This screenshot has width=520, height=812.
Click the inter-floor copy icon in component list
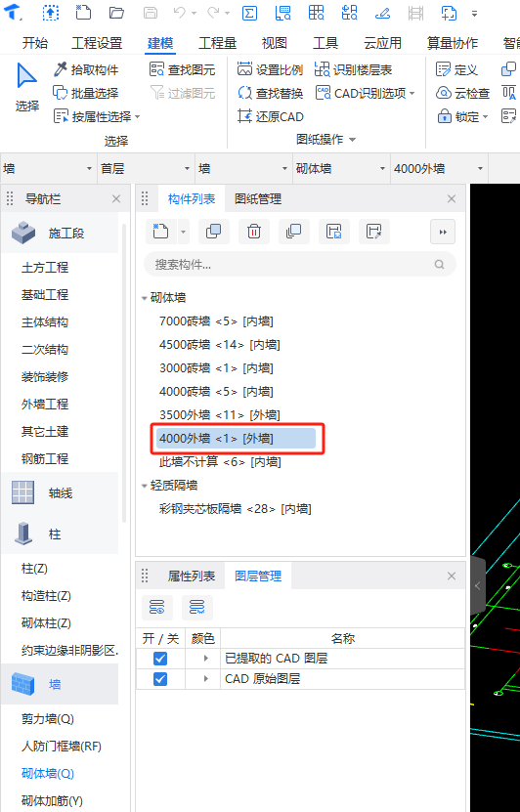(x=293, y=232)
